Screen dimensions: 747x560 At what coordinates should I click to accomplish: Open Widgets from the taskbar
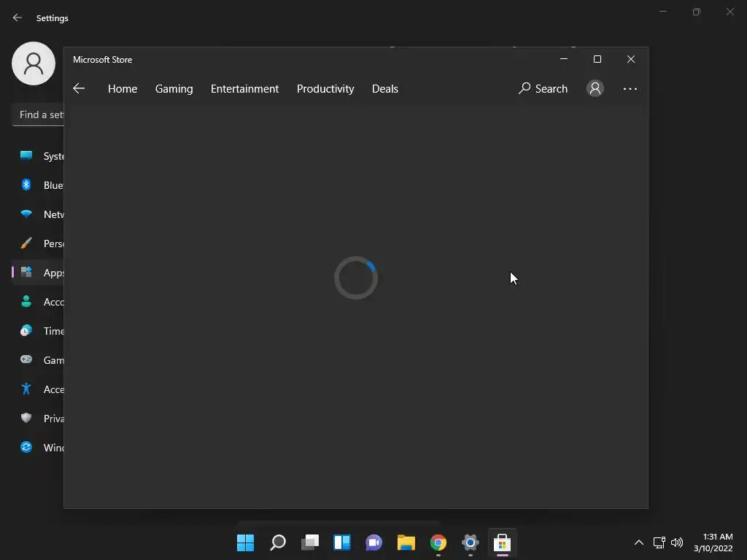[342, 542]
